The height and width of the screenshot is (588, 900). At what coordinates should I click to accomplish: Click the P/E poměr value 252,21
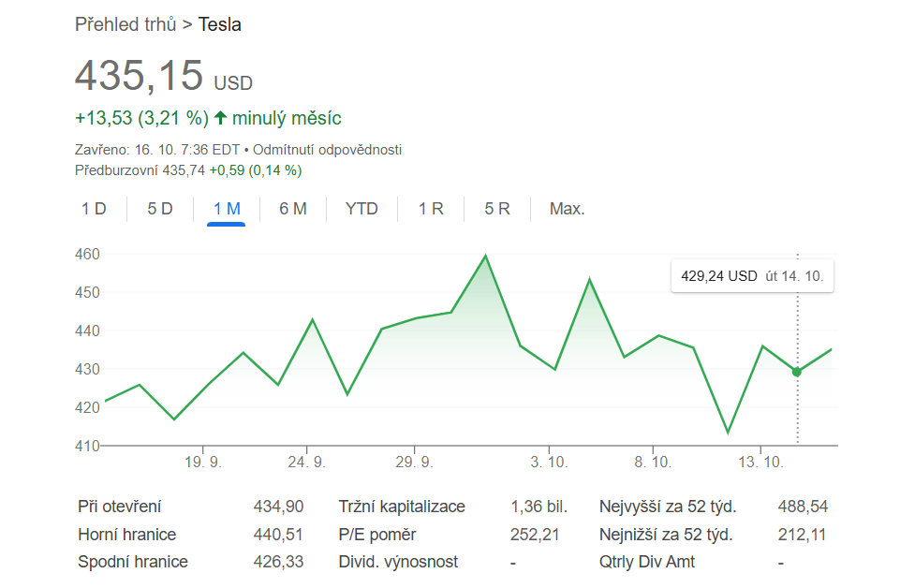tap(539, 535)
